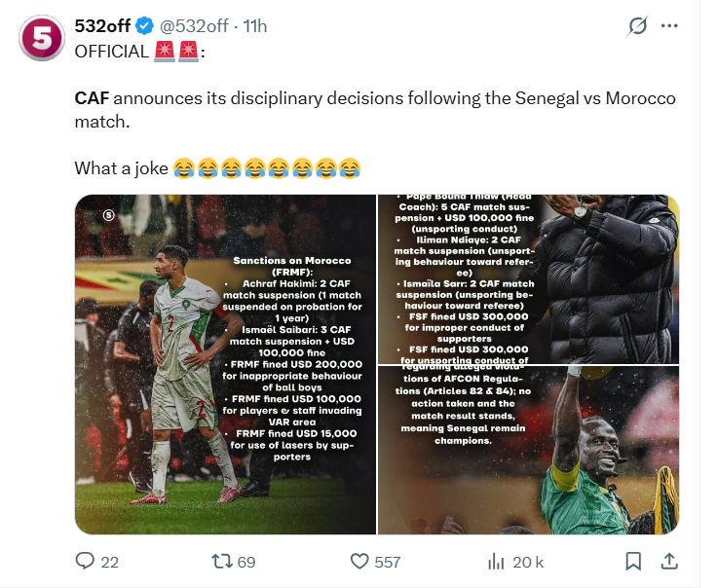Click the reply speech bubble icon
The height and width of the screenshot is (588, 717).
[x=85, y=562]
